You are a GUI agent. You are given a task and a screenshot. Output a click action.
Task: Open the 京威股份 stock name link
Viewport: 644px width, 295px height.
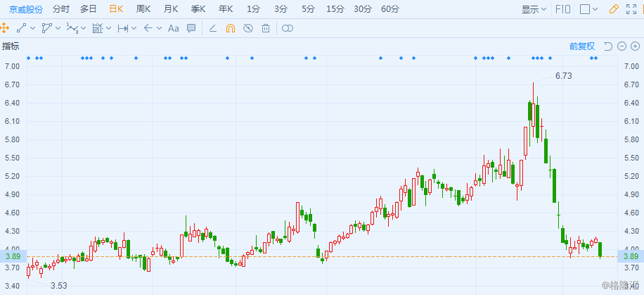click(26, 9)
